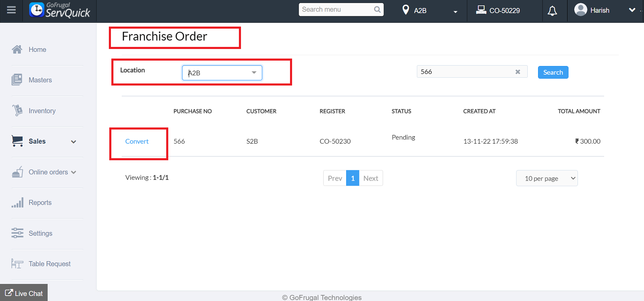The image size is (644, 301).
Task: Click the magnifier icon in Search menu
Action: coord(377,10)
